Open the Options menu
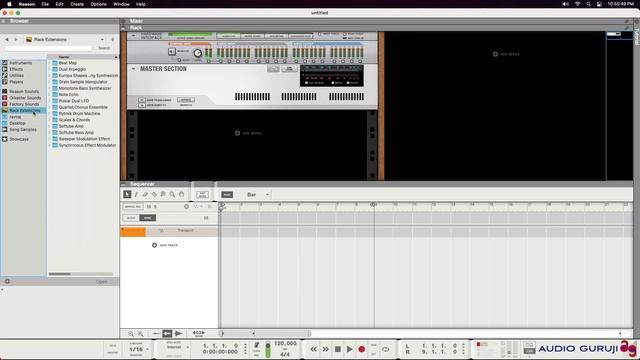640x360 pixels. (x=98, y=4)
